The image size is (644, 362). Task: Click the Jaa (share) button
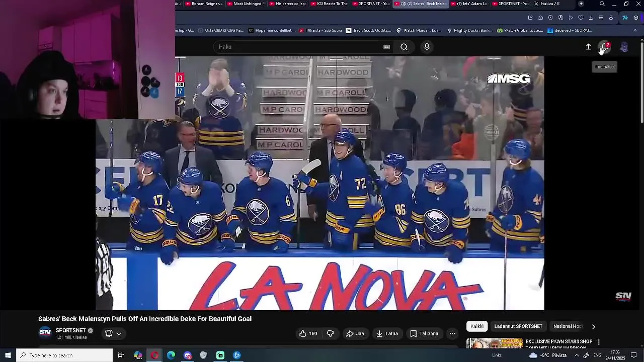click(x=355, y=333)
